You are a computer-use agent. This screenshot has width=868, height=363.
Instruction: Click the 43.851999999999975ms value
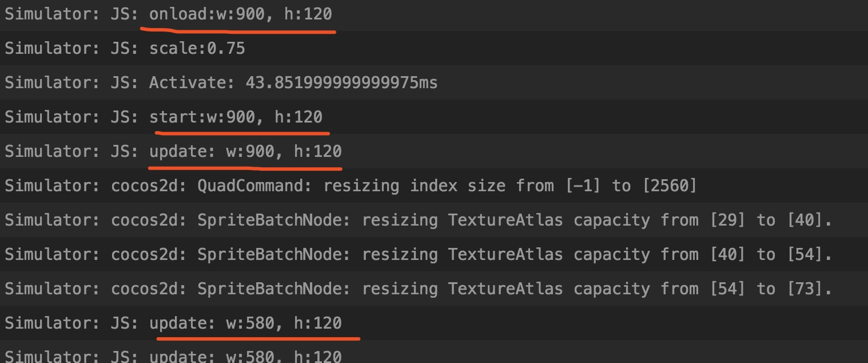point(341,83)
